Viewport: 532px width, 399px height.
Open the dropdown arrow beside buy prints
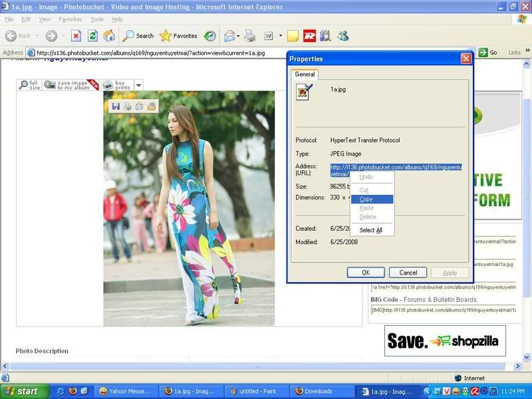tap(138, 85)
